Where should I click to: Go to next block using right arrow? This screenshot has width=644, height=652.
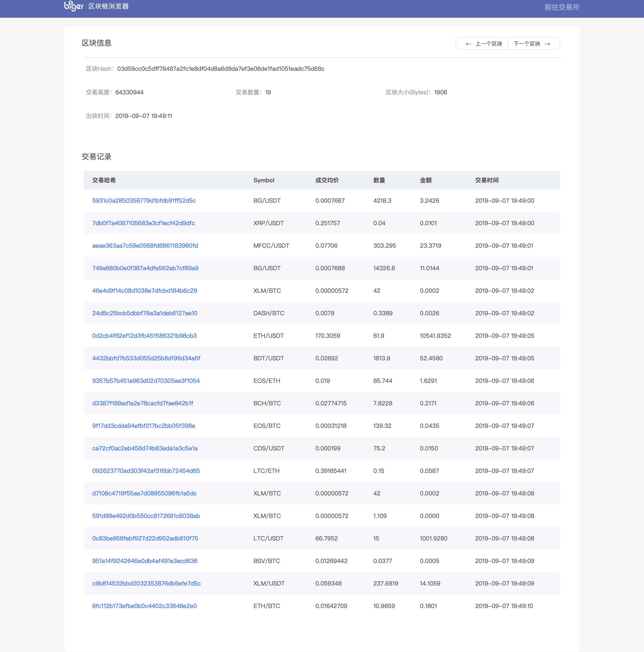[x=547, y=44]
